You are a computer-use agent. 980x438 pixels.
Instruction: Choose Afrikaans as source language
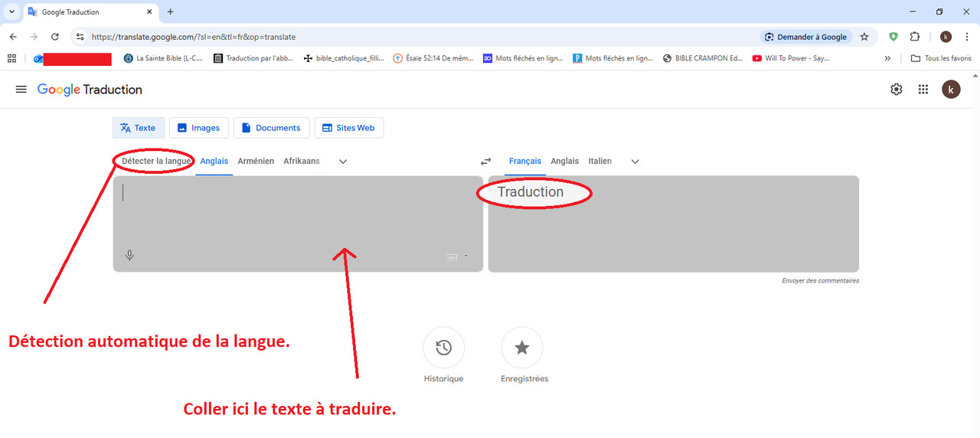pos(302,161)
